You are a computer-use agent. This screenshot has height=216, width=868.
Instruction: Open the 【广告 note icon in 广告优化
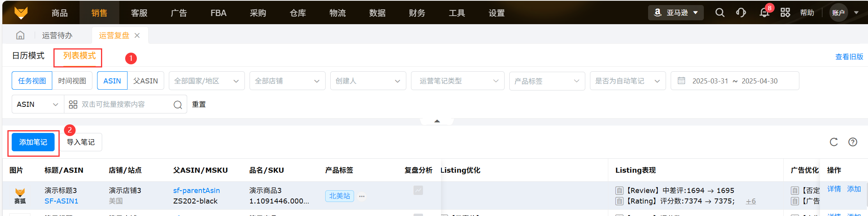tap(795, 201)
